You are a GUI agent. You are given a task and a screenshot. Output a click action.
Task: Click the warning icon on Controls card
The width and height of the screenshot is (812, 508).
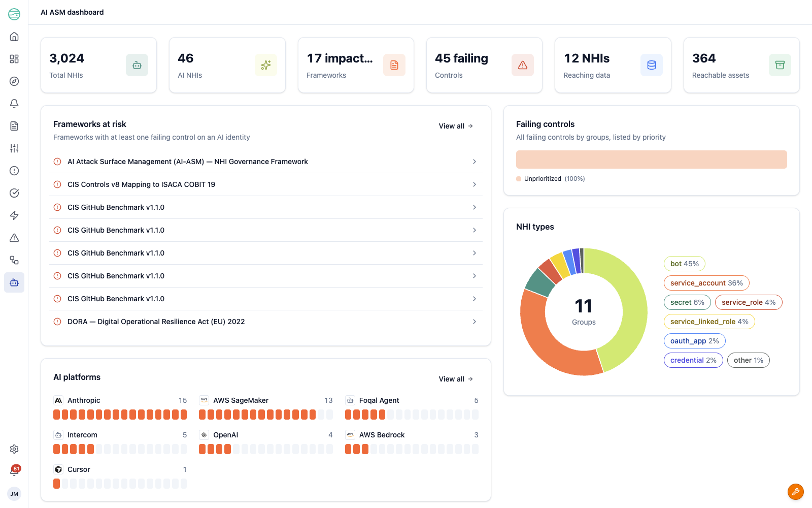(x=523, y=65)
